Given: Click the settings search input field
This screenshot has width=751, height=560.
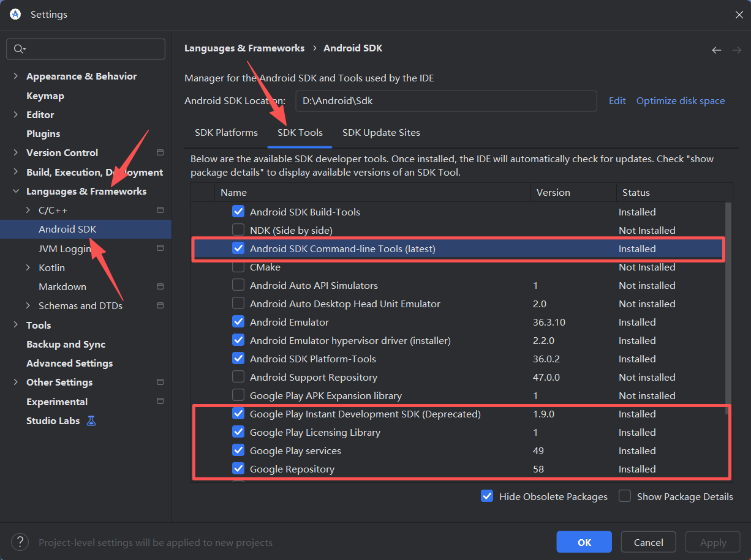Looking at the screenshot, I should pyautogui.click(x=86, y=49).
